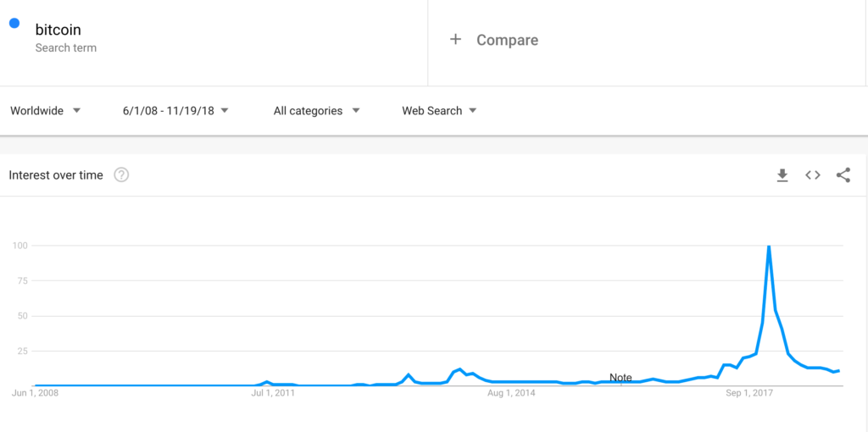This screenshot has height=432, width=868.
Task: Share the Interest over time chart
Action: point(843,175)
